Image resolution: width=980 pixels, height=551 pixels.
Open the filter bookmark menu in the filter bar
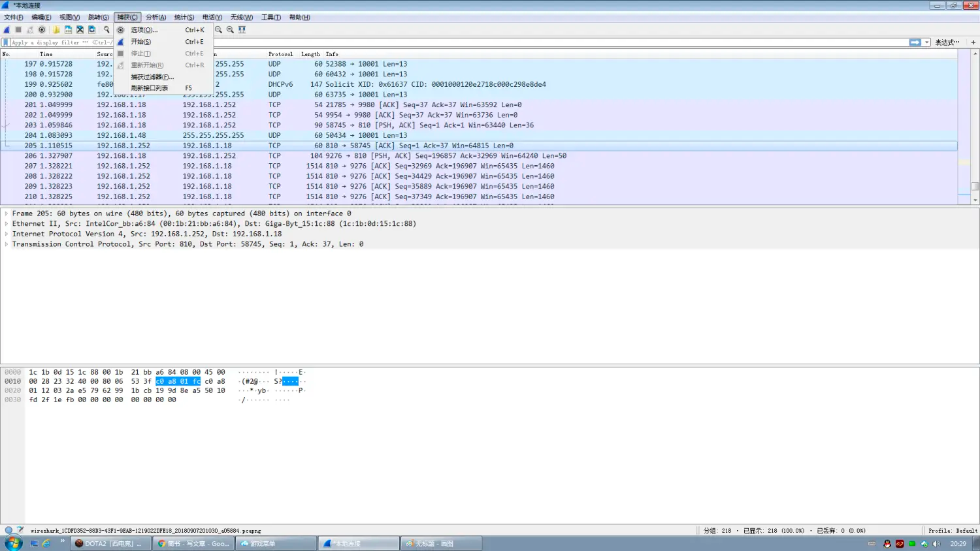coord(6,42)
